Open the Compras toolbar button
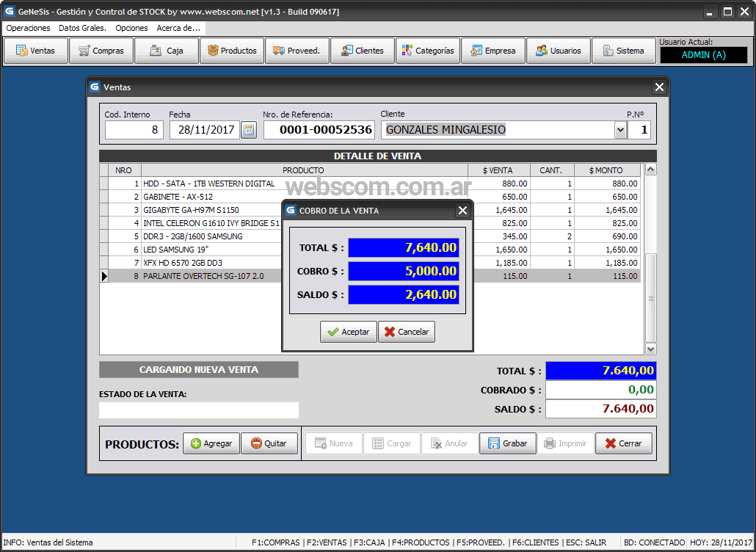Image resolution: width=756 pixels, height=552 pixels. [x=101, y=51]
